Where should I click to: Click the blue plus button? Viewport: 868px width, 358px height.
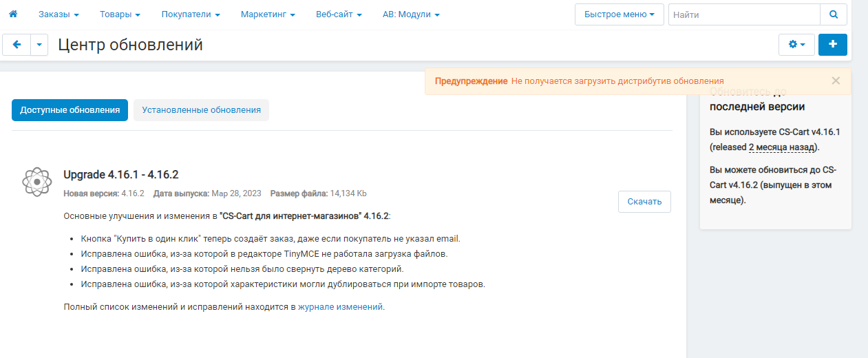[833, 44]
